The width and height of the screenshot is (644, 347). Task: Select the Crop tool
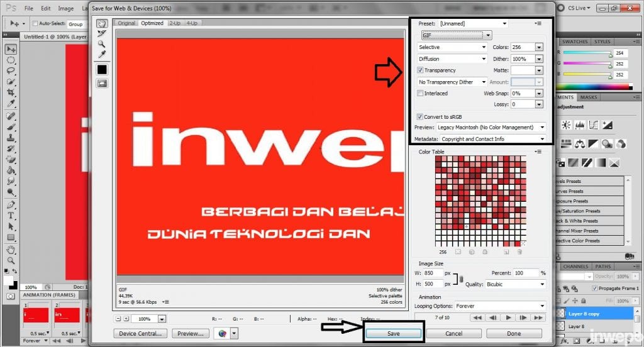click(x=11, y=92)
